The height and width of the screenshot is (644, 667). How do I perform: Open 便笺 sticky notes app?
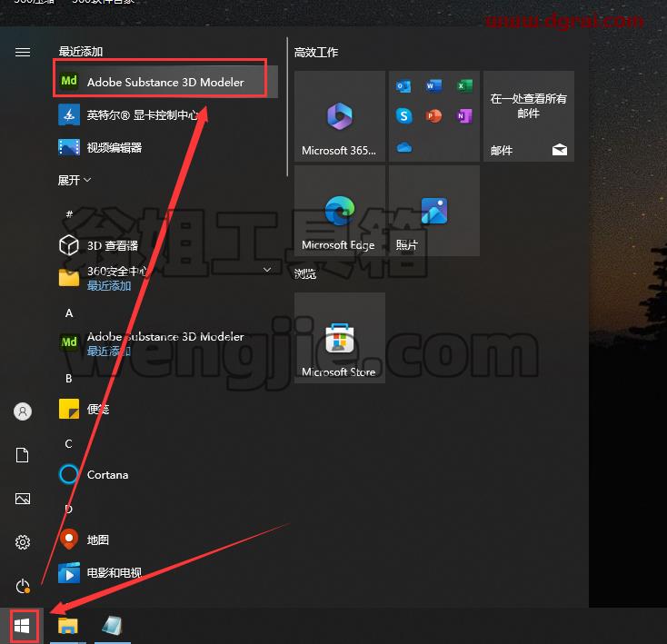click(x=167, y=409)
